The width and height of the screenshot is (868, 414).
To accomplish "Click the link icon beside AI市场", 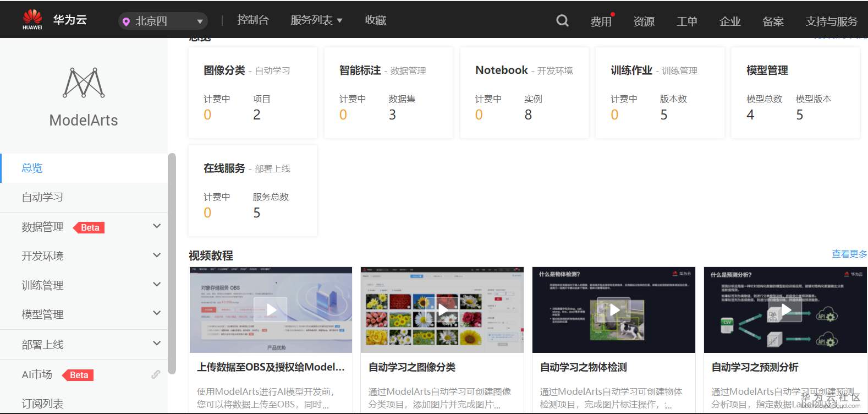I will coord(156,374).
